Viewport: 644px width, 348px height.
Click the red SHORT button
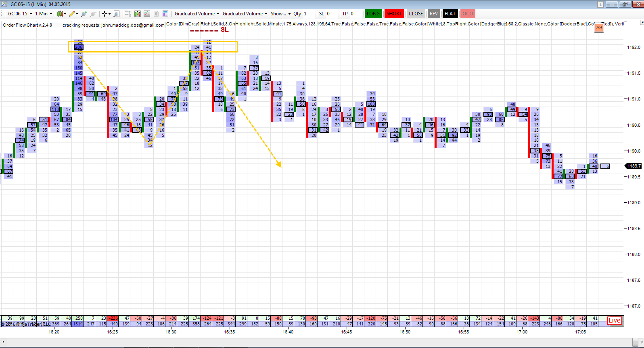pos(394,14)
